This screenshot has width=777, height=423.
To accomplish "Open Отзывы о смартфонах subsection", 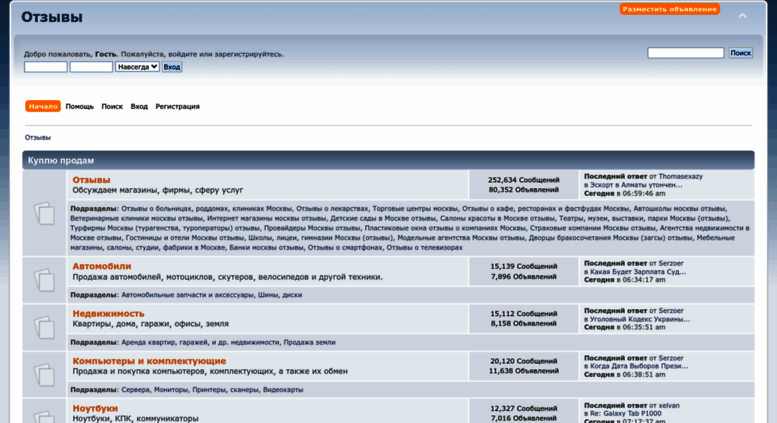I will [345, 248].
